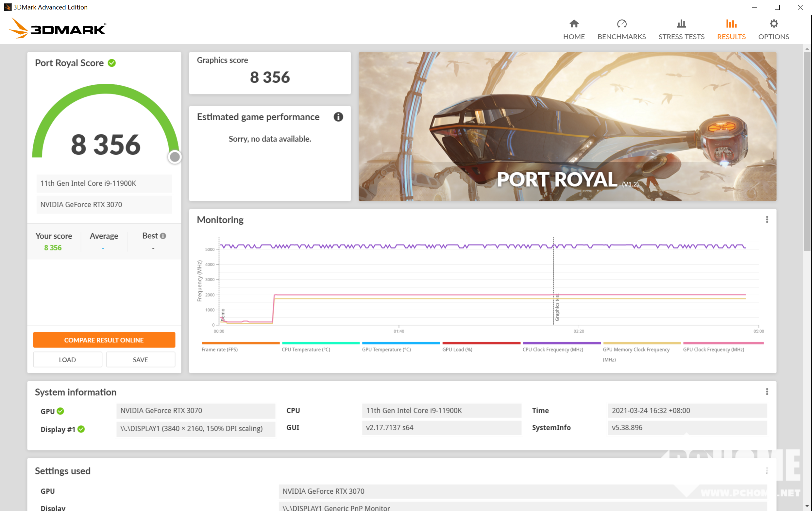Click the Load button
Screen dimensions: 812x511
67,360
